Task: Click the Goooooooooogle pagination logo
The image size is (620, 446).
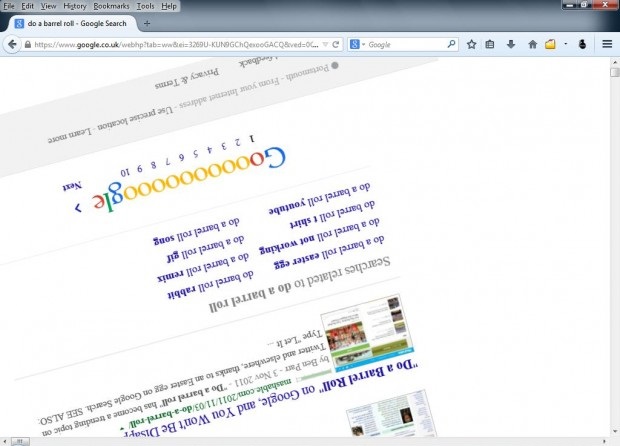Action: [189, 180]
